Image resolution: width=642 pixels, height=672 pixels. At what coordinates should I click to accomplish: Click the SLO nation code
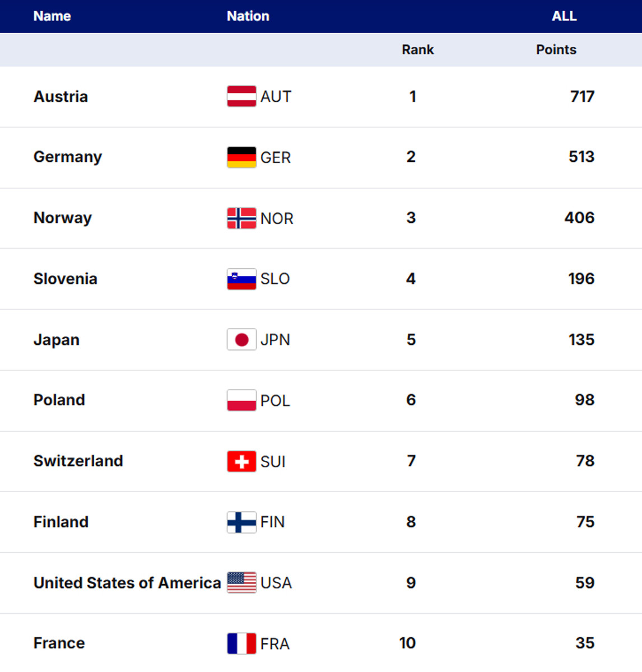tap(275, 279)
